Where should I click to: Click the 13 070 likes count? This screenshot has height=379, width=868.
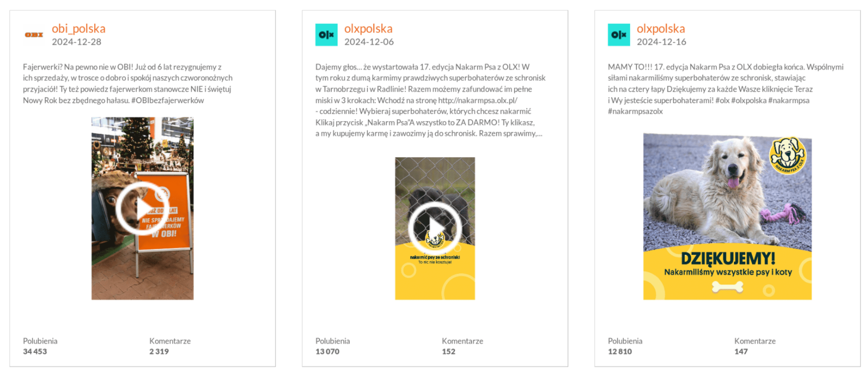[x=327, y=352]
